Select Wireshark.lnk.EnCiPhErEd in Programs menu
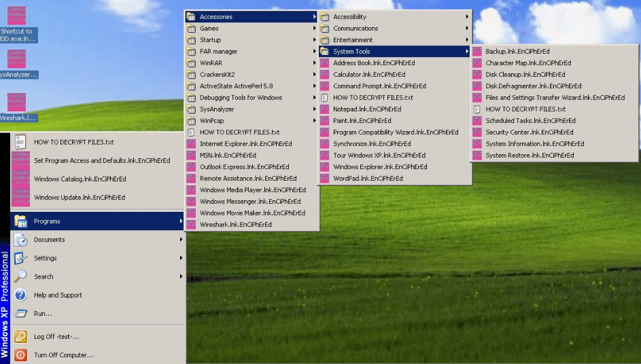Viewport: 641px width, 364px height. point(252,225)
